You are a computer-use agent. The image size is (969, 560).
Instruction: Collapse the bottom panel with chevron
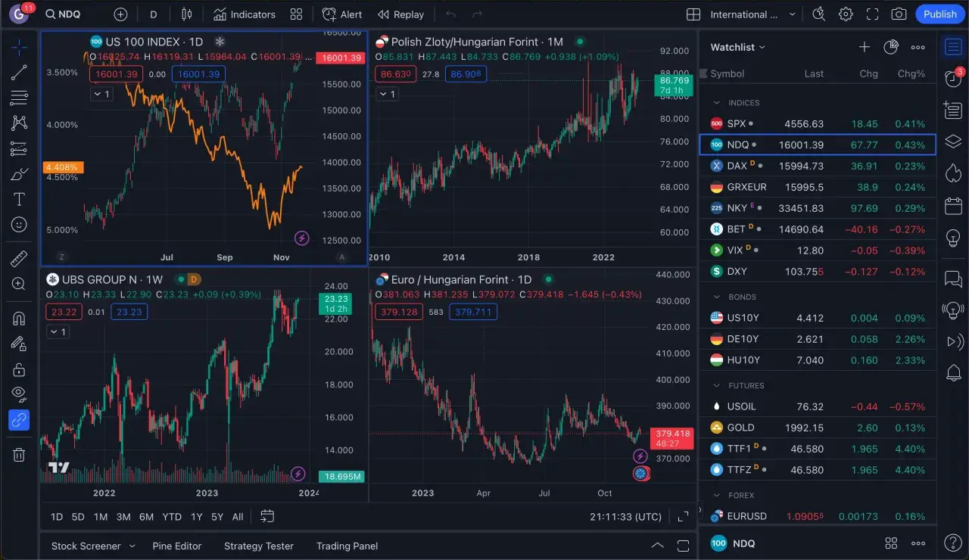tap(658, 546)
